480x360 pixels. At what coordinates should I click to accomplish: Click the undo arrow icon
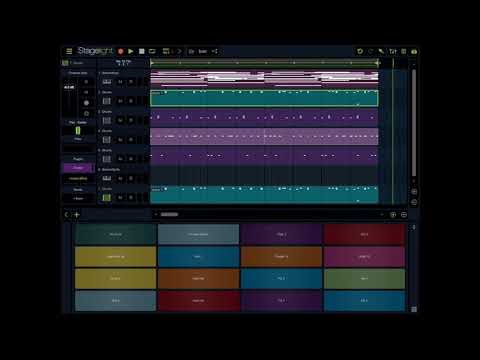360,51
